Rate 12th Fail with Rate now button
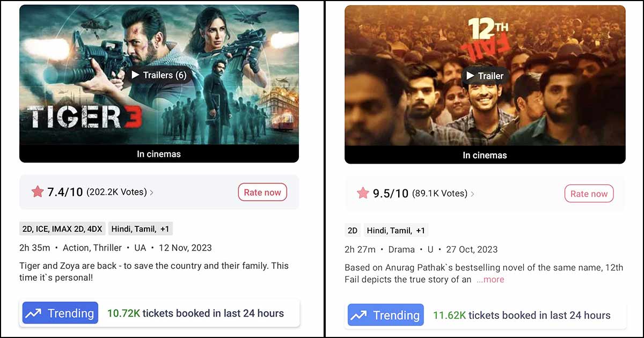 pos(589,194)
